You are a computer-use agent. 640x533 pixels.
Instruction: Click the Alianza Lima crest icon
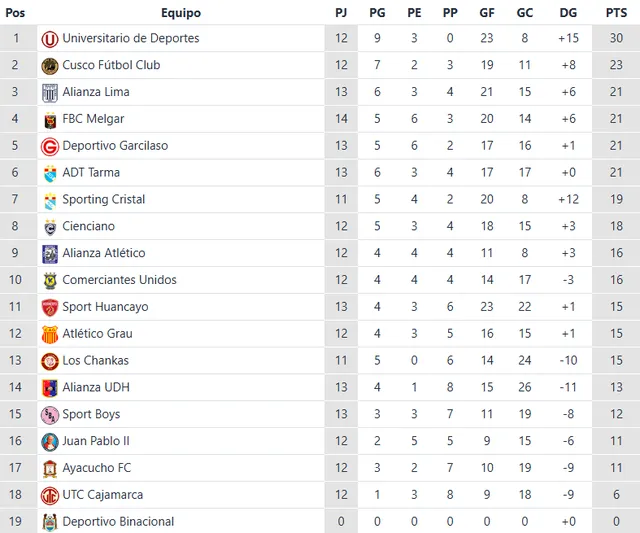point(50,93)
